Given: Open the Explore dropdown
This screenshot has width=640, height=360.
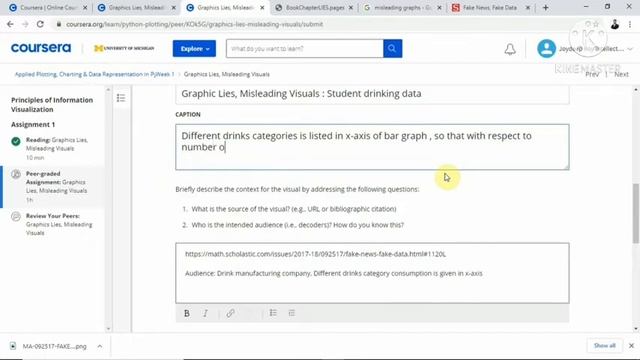Looking at the screenshot, I should (194, 49).
